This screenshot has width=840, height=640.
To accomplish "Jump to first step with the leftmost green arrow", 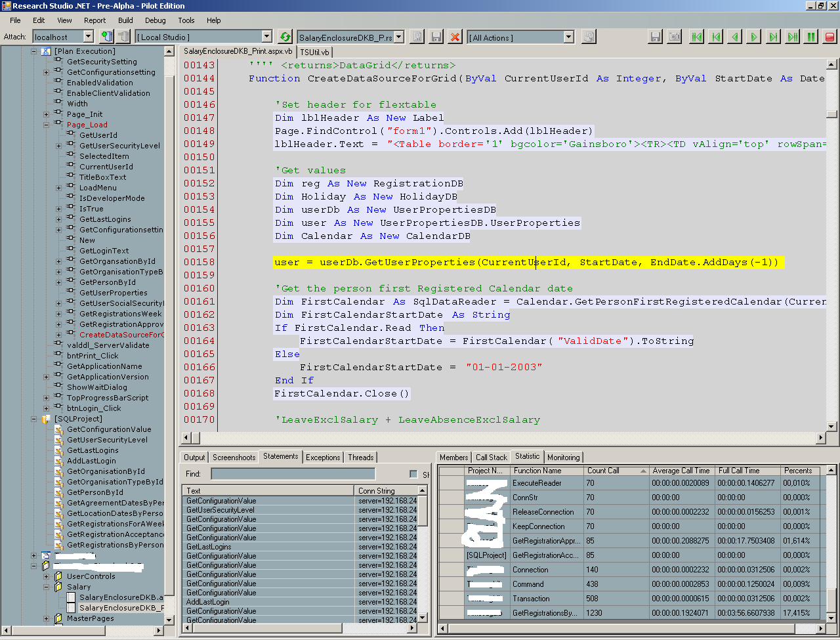I will click(x=697, y=37).
